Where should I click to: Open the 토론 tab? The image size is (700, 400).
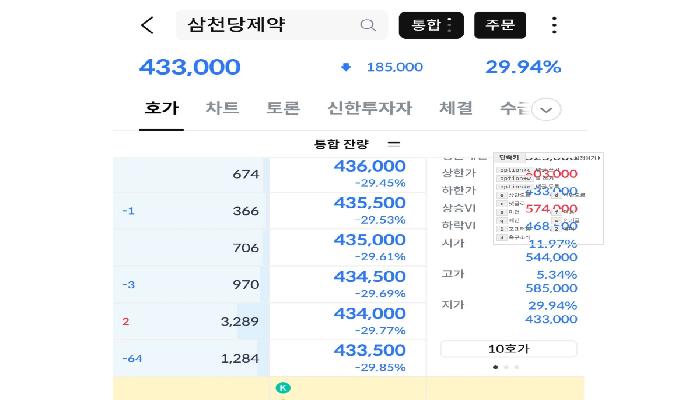click(283, 108)
